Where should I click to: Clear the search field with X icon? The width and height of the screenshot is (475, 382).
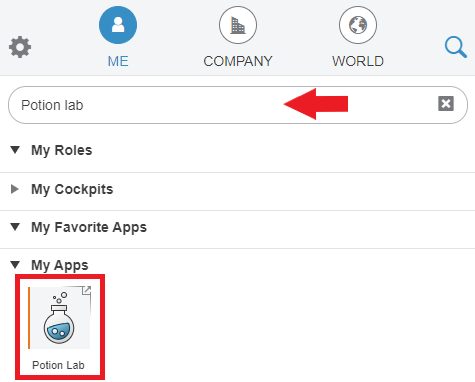click(x=446, y=104)
